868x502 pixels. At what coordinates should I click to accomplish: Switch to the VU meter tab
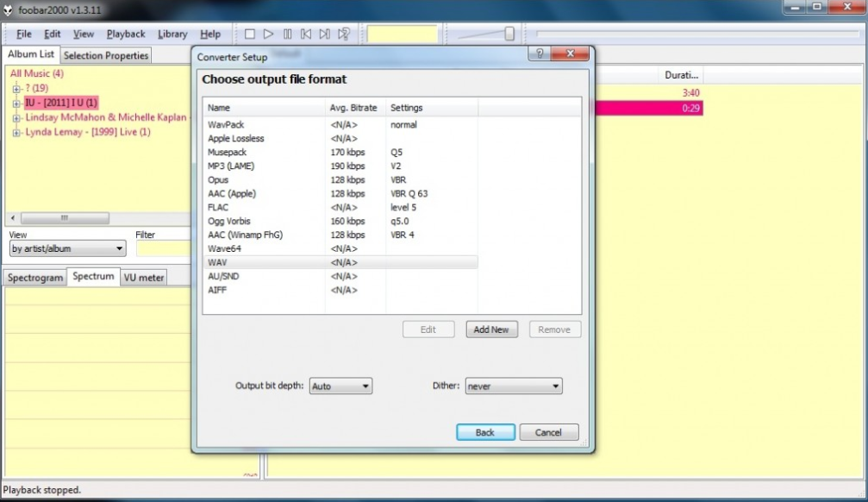pyautogui.click(x=143, y=278)
